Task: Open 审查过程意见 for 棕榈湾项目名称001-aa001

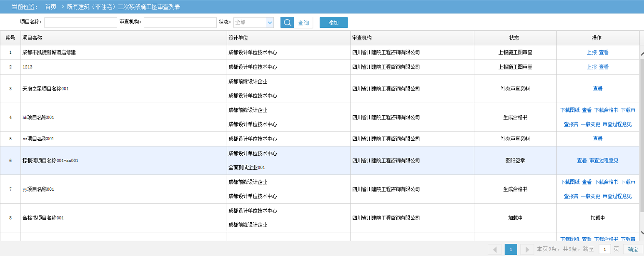Action: (604, 161)
